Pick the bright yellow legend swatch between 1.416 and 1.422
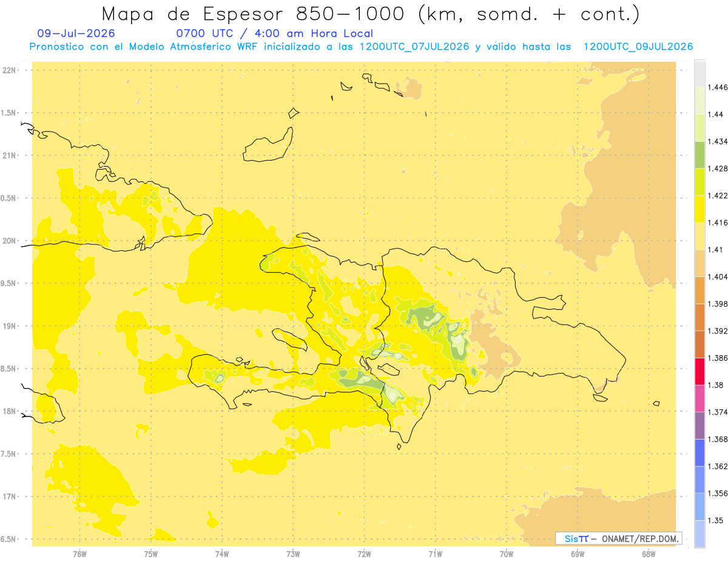This screenshot has height=562, width=728. pos(699,209)
